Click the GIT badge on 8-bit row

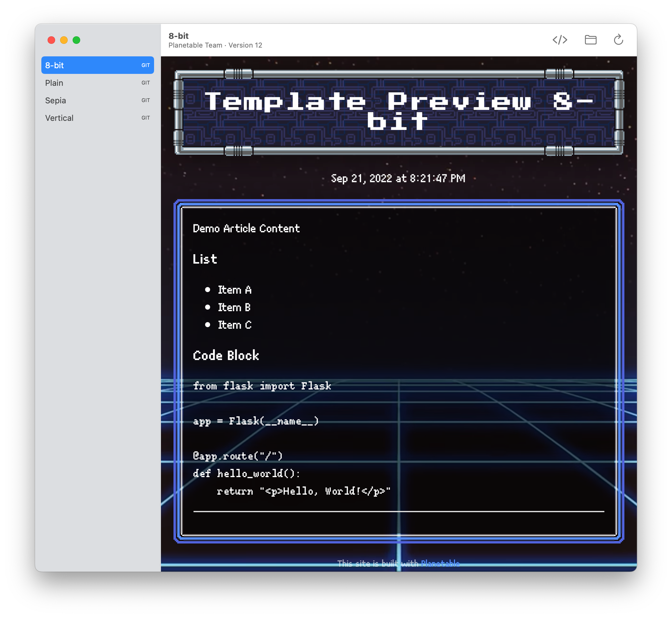(x=146, y=65)
